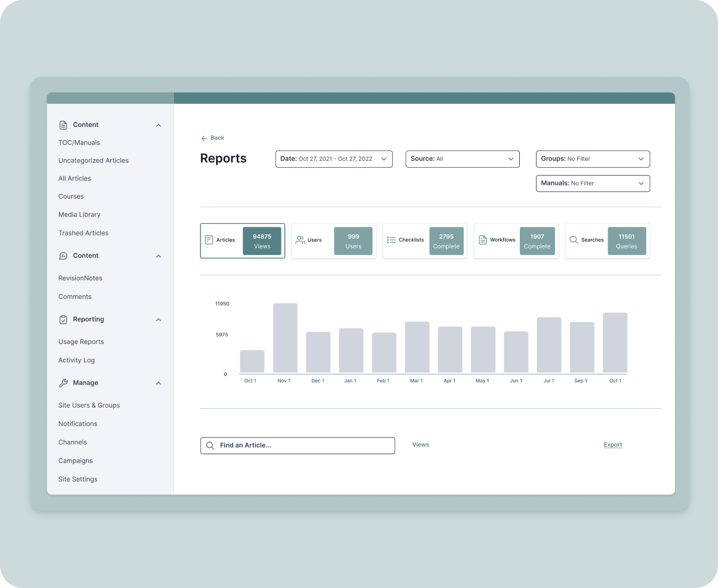
Task: Click the magnifier icon inside the article search box
Action: point(211,445)
